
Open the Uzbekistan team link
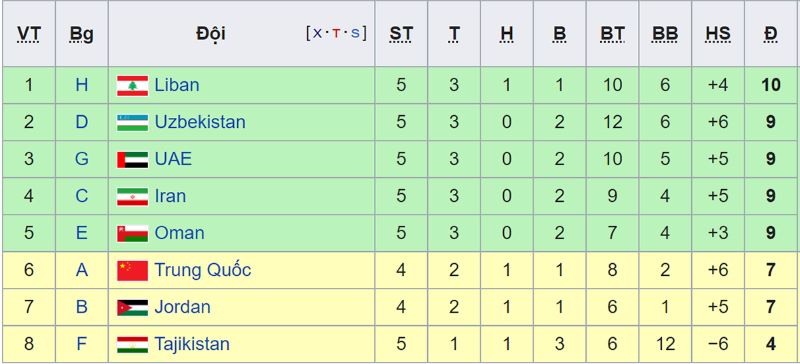(x=200, y=122)
